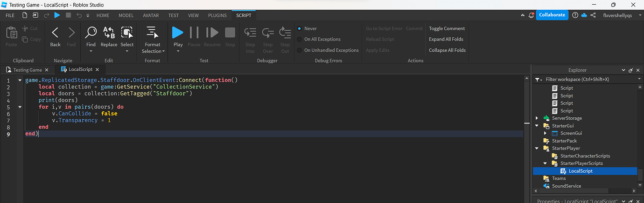The height and width of the screenshot is (203, 644).
Task: Open notifications bell icon
Action: pos(531,15)
